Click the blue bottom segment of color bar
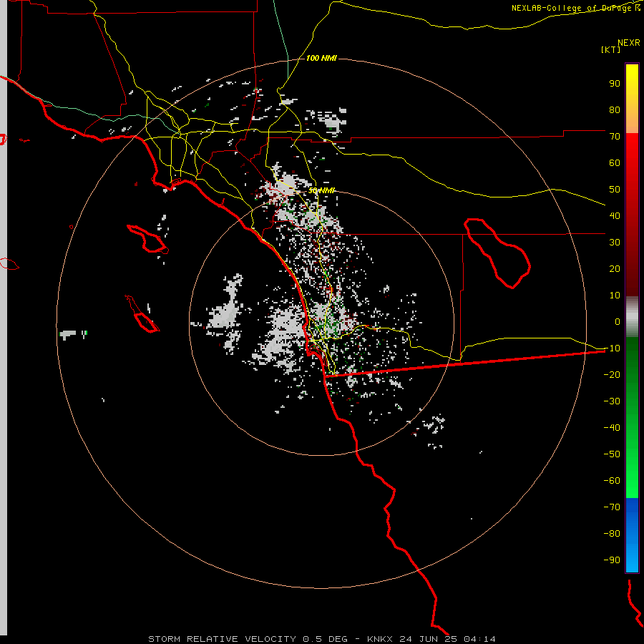644x644 pixels. pos(632,535)
